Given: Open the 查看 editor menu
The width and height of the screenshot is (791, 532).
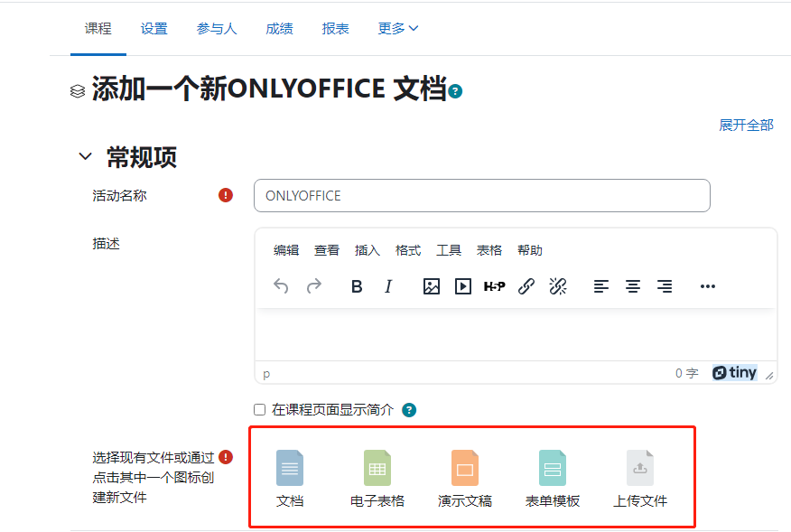Looking at the screenshot, I should coord(327,250).
